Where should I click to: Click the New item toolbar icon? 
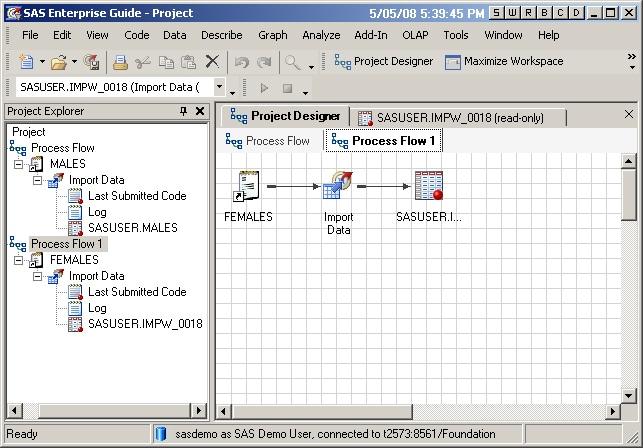tap(26, 62)
